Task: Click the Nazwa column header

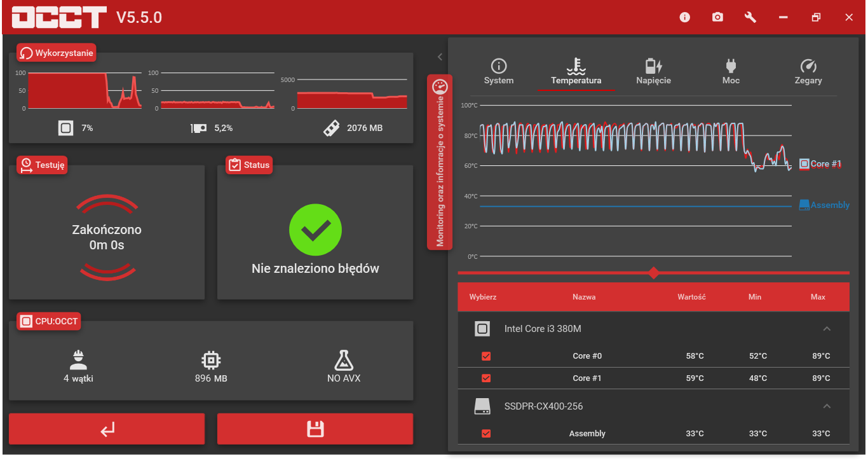Action: (x=584, y=297)
